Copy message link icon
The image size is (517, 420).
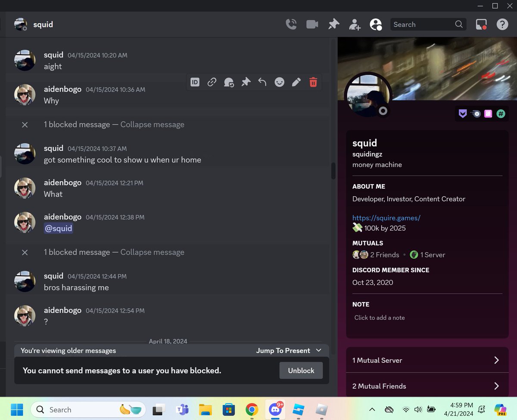[212, 82]
